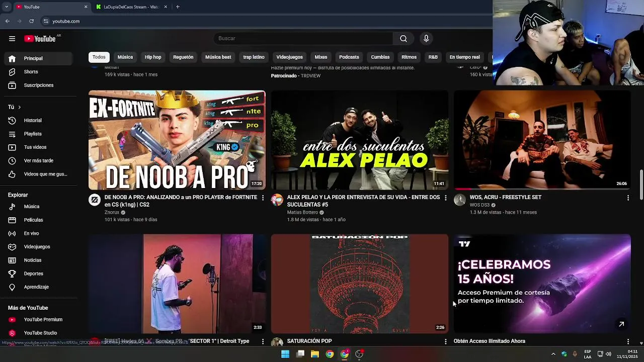Click the Znorux channel avatar
This screenshot has width=644, height=362.
95,200
